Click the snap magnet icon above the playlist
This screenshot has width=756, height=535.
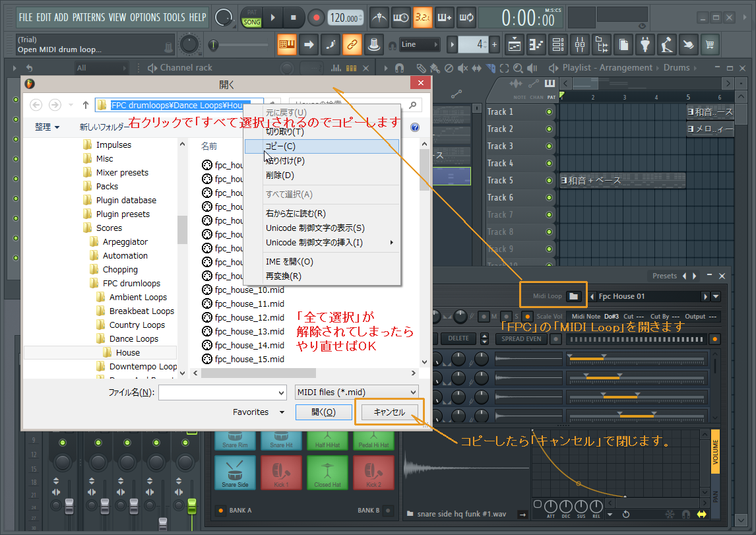coord(399,67)
